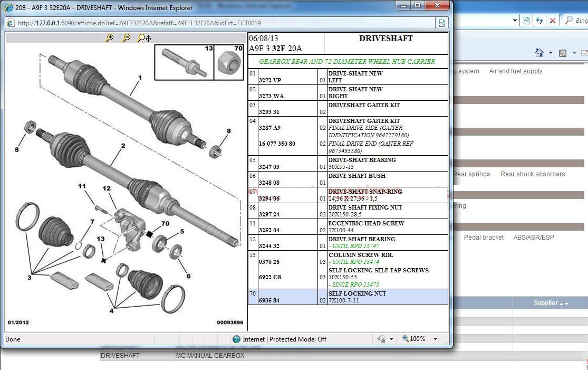The height and width of the screenshot is (370, 588).
Task: Select the Pedal bracket category
Action: [x=484, y=238]
